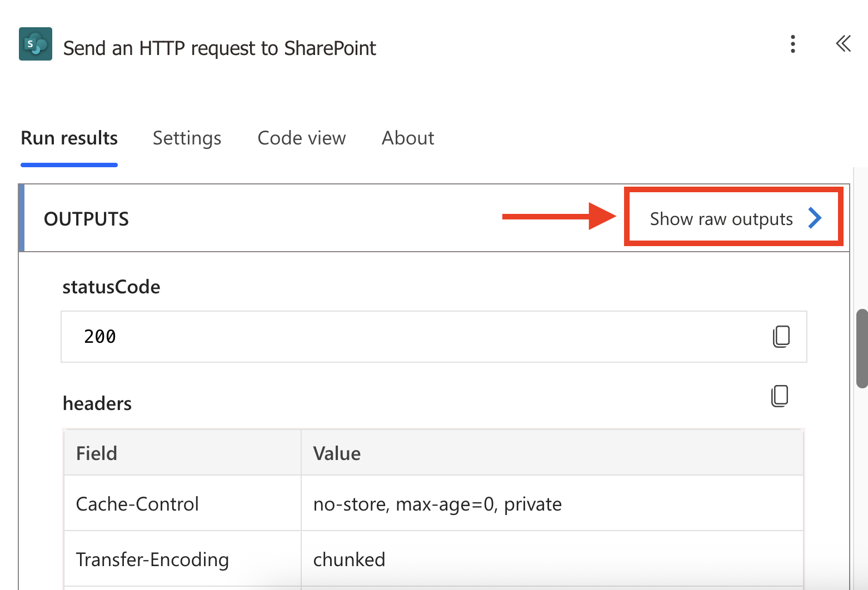Open the Settings tab

tap(187, 138)
